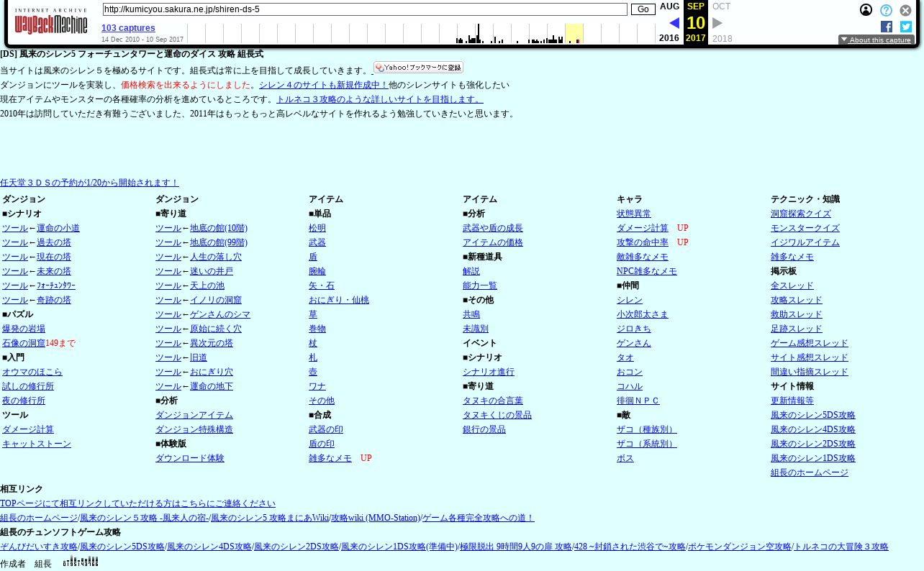The width and height of the screenshot is (924, 571).
Task: Open the 救助スレッド link
Action: tap(797, 314)
